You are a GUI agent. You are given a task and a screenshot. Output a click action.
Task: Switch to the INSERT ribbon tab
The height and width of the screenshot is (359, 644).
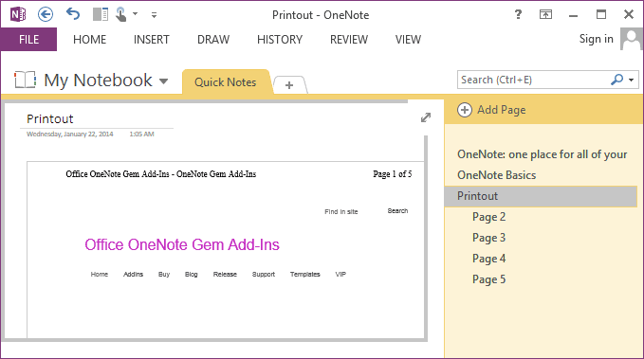click(x=152, y=40)
